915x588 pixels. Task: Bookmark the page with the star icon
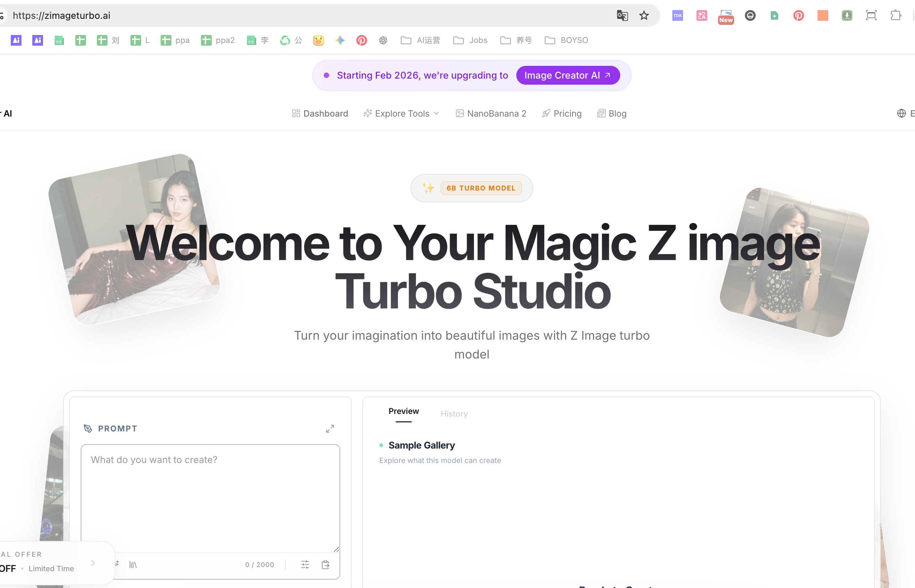click(x=644, y=16)
